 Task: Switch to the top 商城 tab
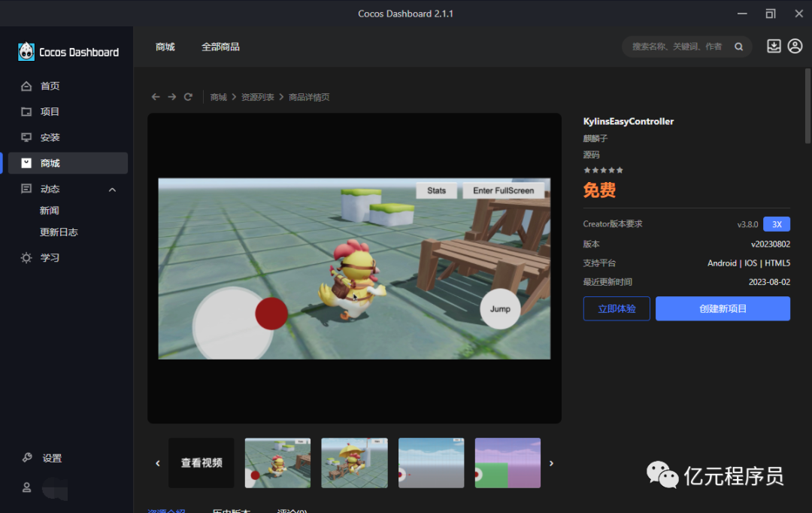(165, 47)
